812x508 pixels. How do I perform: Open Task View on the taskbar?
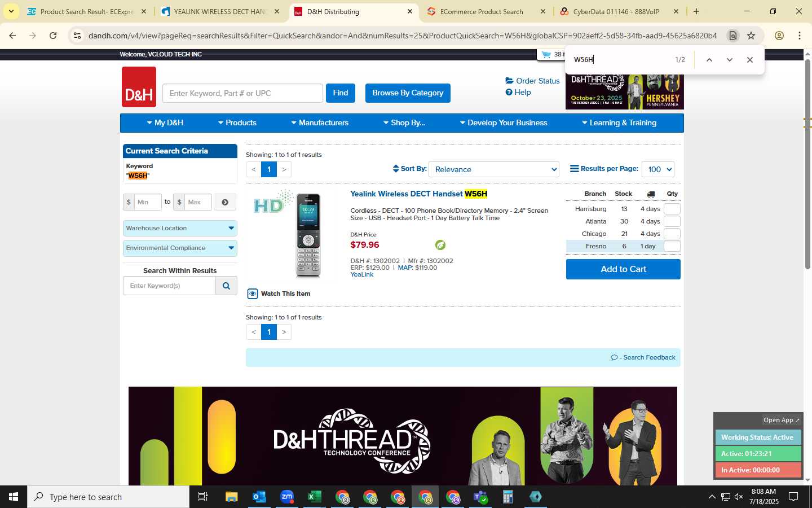point(203,497)
